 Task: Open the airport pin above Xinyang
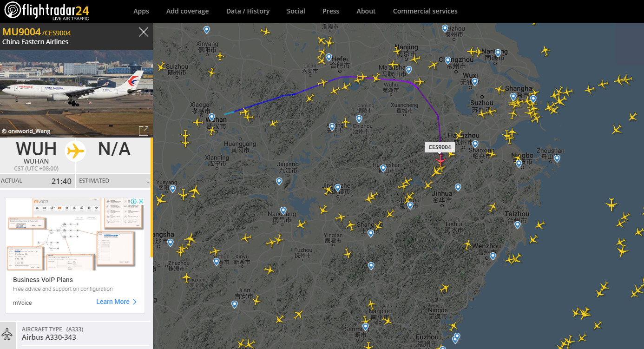click(207, 30)
